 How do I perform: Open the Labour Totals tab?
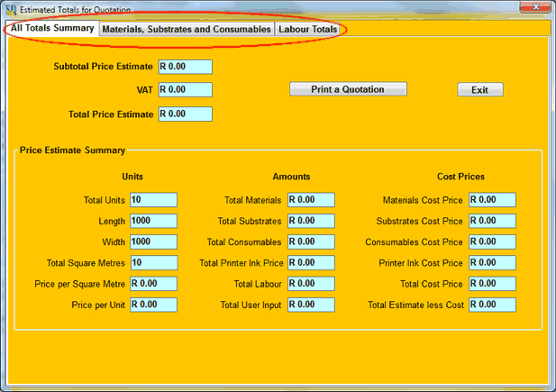(x=308, y=30)
